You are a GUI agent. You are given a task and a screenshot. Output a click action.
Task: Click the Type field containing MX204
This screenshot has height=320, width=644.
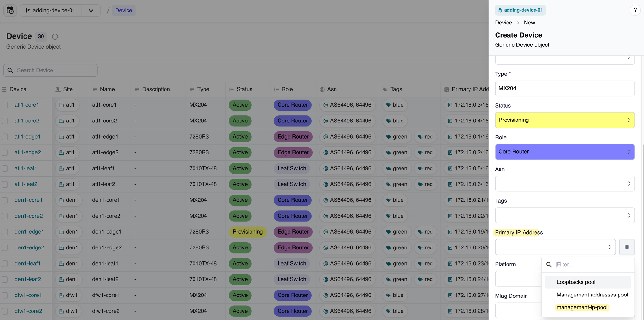pyautogui.click(x=565, y=88)
